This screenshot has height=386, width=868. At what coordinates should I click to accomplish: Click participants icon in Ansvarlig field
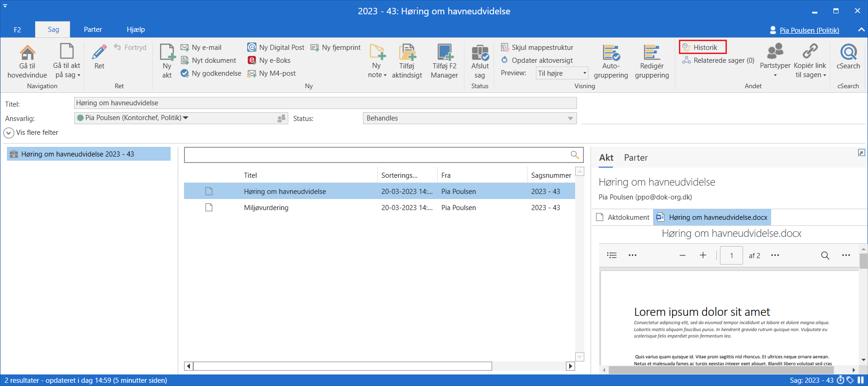(x=281, y=118)
